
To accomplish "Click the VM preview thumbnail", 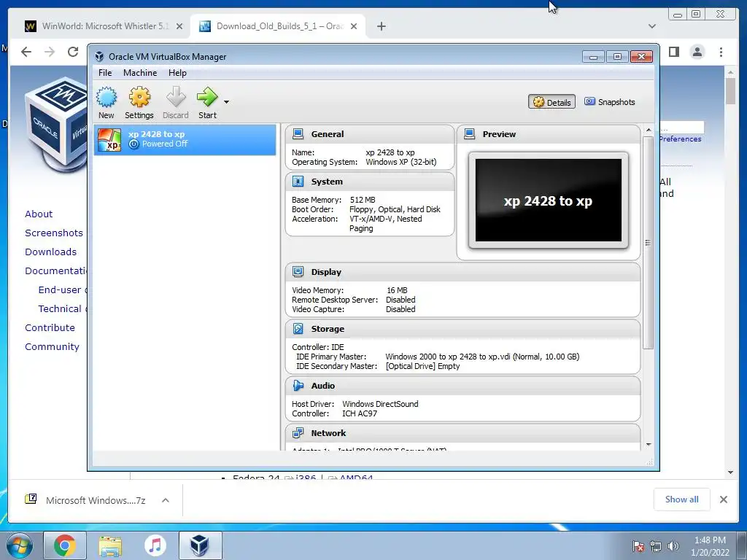I will tap(549, 200).
